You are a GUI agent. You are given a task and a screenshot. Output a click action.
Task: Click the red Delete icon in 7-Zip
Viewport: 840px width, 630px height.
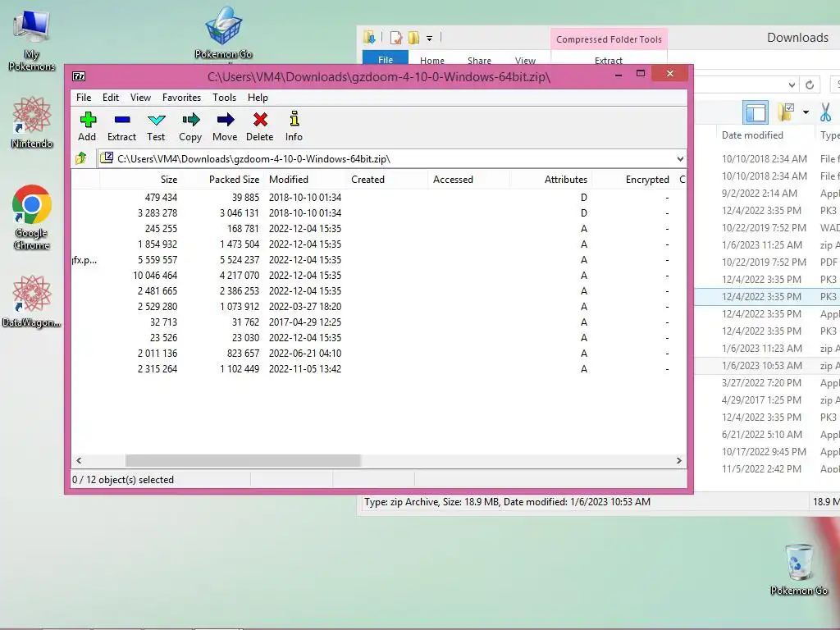260,127
